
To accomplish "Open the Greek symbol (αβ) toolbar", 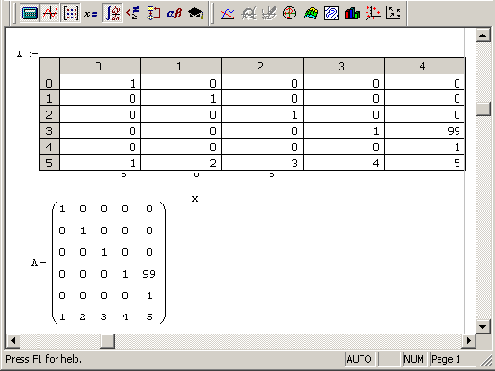I will [174, 13].
